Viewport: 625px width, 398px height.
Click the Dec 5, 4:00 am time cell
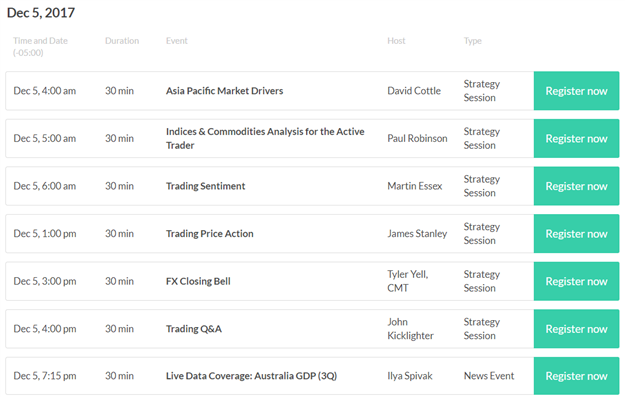click(45, 91)
